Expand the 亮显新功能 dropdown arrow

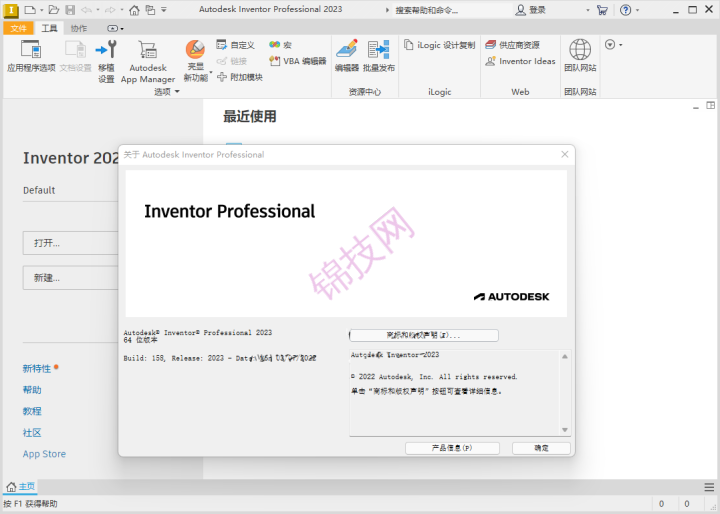(211, 72)
